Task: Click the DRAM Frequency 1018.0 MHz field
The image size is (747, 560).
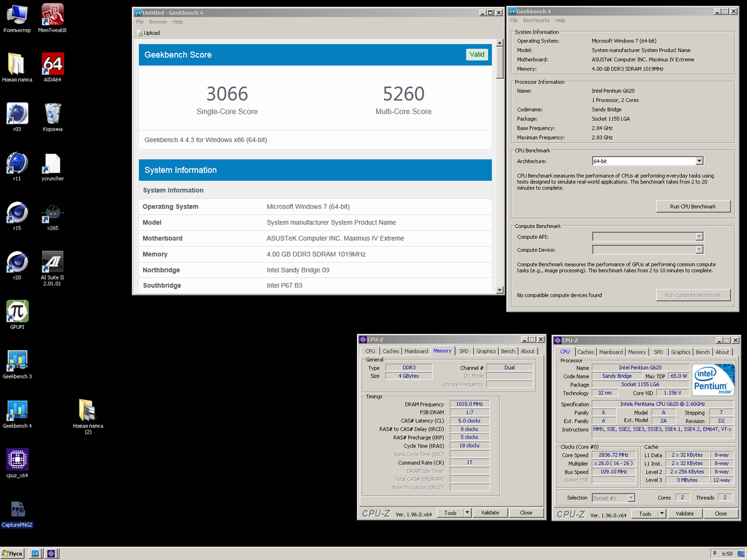Action: (x=469, y=404)
